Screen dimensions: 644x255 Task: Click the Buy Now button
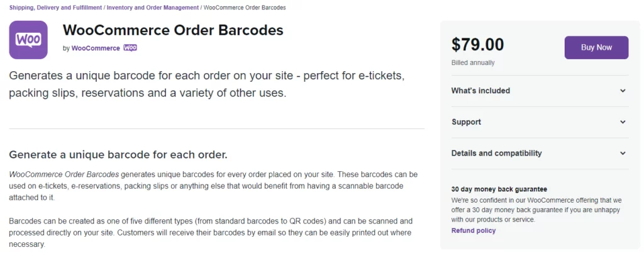(x=596, y=47)
